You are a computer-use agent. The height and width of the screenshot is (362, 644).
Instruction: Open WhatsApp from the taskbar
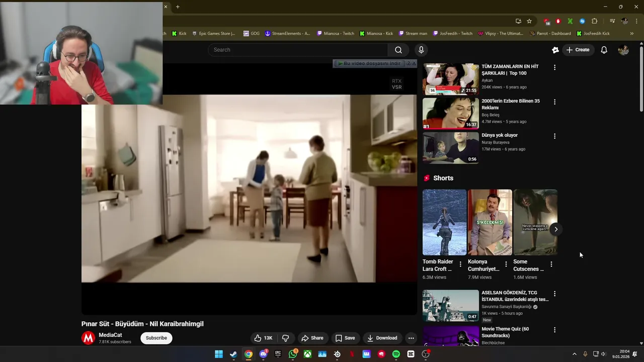click(293, 354)
